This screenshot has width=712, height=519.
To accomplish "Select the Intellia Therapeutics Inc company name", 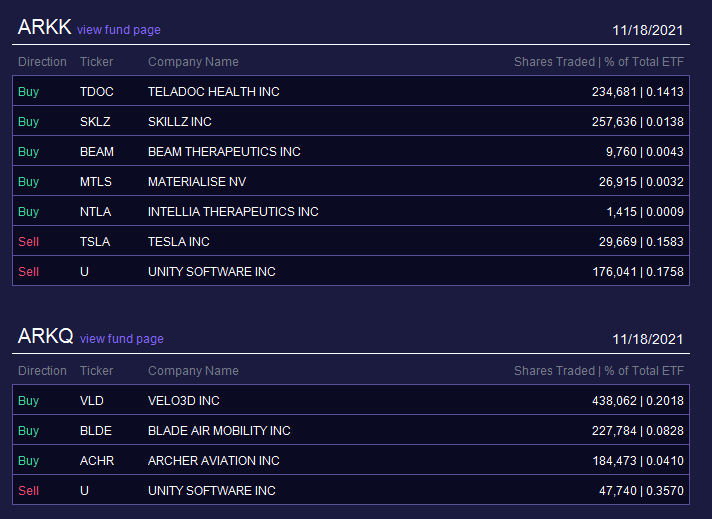I will (x=233, y=212).
